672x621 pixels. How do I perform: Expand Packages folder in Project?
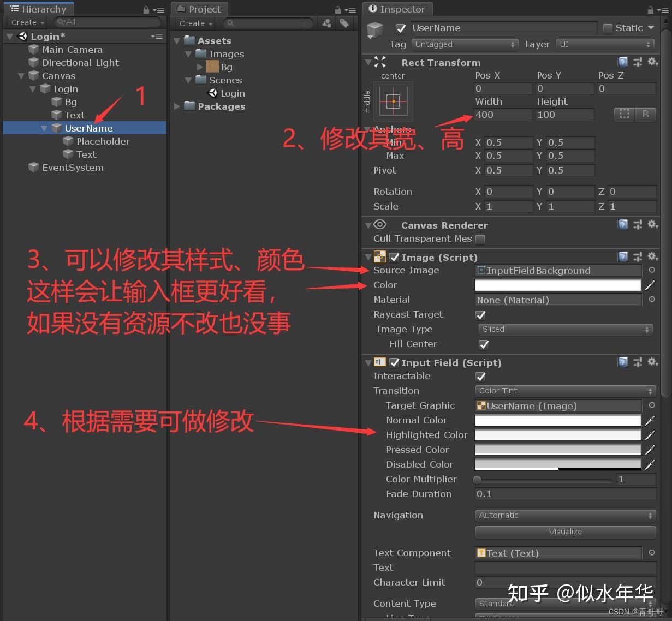(x=177, y=106)
